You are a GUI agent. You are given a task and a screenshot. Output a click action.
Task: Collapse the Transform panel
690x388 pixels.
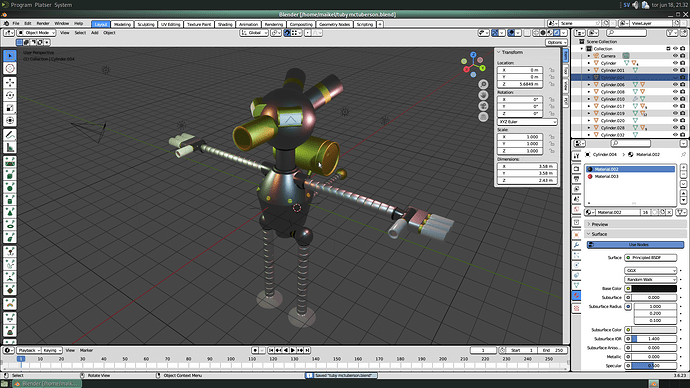click(512, 52)
